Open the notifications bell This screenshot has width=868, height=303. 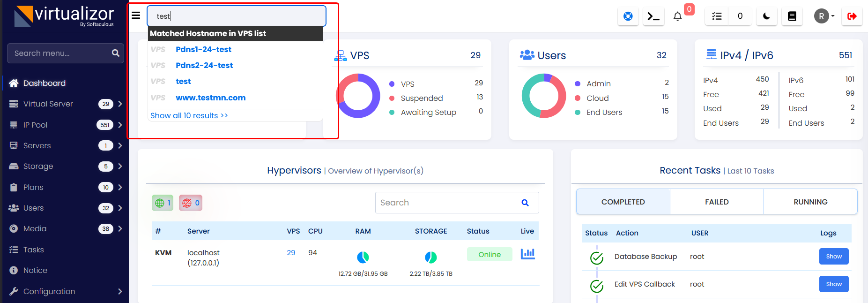(677, 16)
